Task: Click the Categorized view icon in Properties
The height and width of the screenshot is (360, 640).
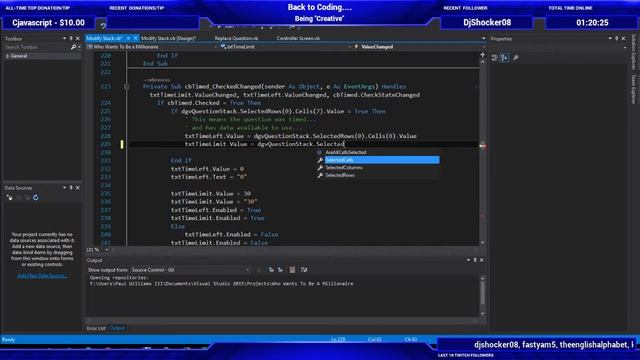Action: pyautogui.click(x=495, y=58)
